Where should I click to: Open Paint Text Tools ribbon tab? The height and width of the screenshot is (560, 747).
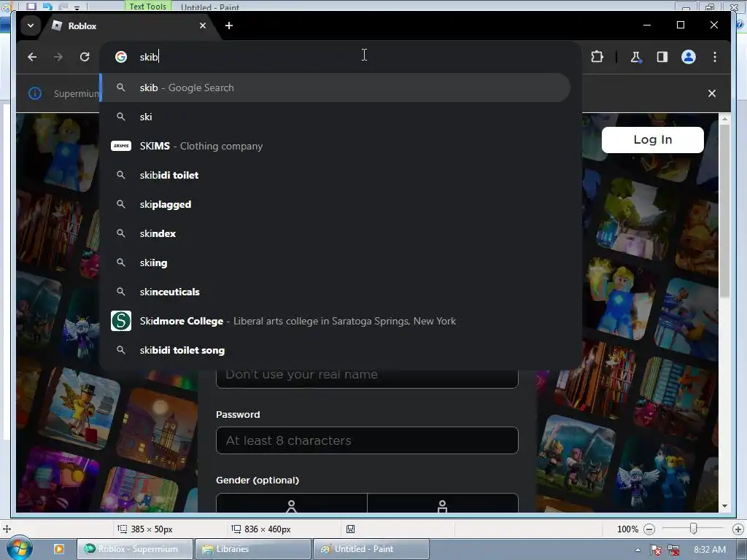coord(147,6)
